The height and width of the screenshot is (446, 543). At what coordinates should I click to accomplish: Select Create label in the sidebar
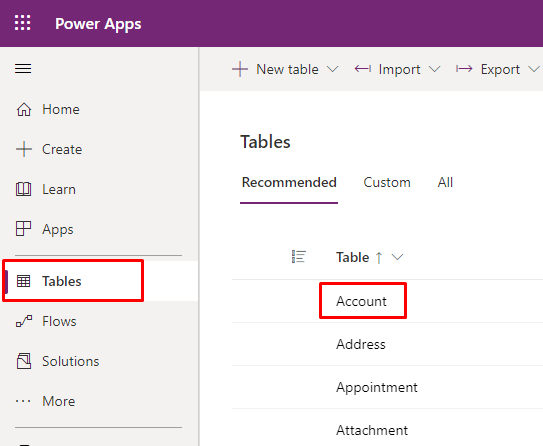tap(62, 149)
